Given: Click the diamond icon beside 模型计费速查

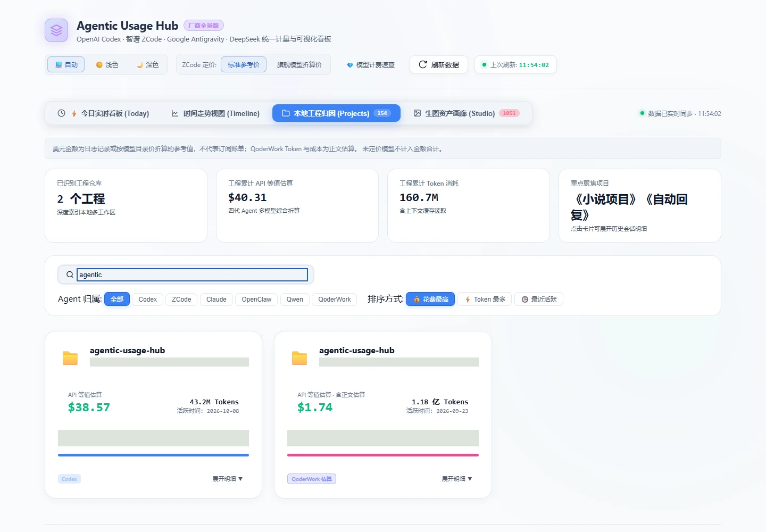Looking at the screenshot, I should click(x=349, y=65).
